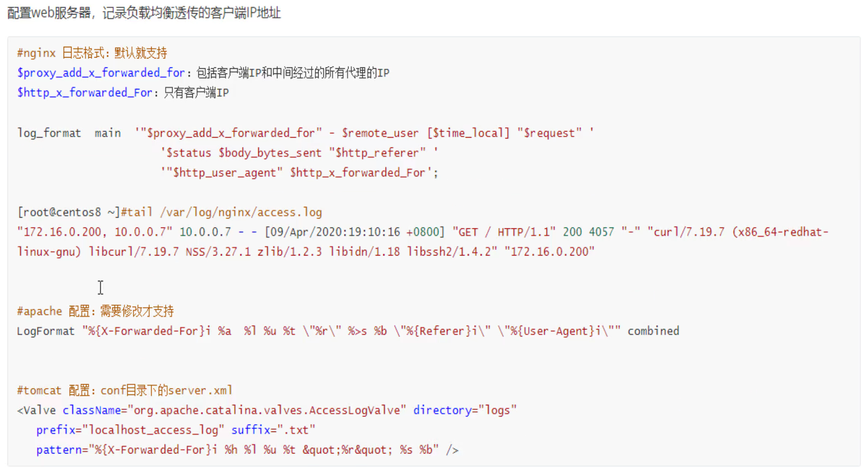868x475 pixels.
Task: Click the $remote_user variable in log_format
Action: [x=380, y=133]
